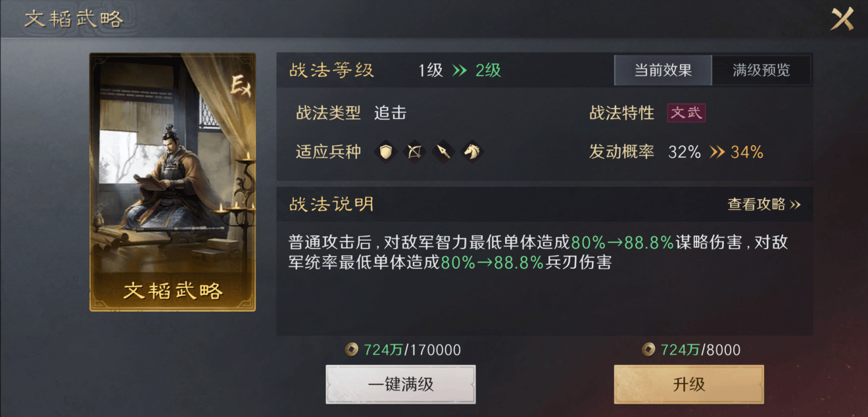Tap the coin icon above 升级
The width and height of the screenshot is (868, 417).
pos(648,350)
